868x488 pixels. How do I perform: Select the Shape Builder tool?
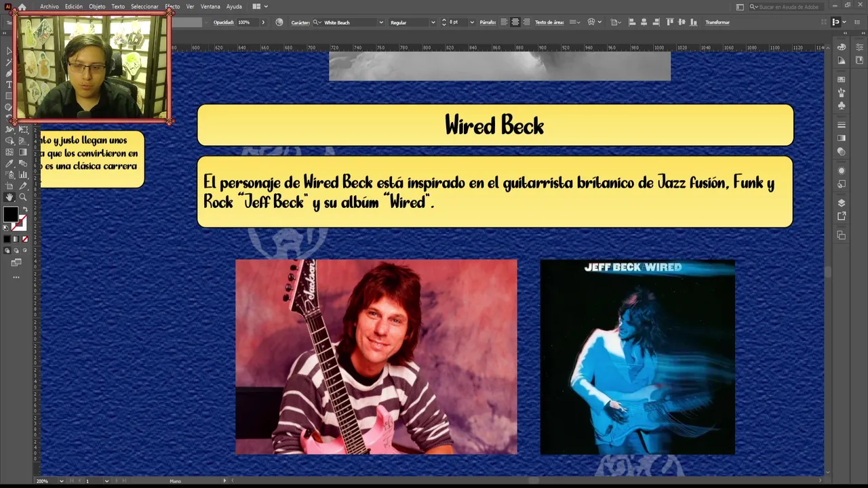tap(9, 140)
